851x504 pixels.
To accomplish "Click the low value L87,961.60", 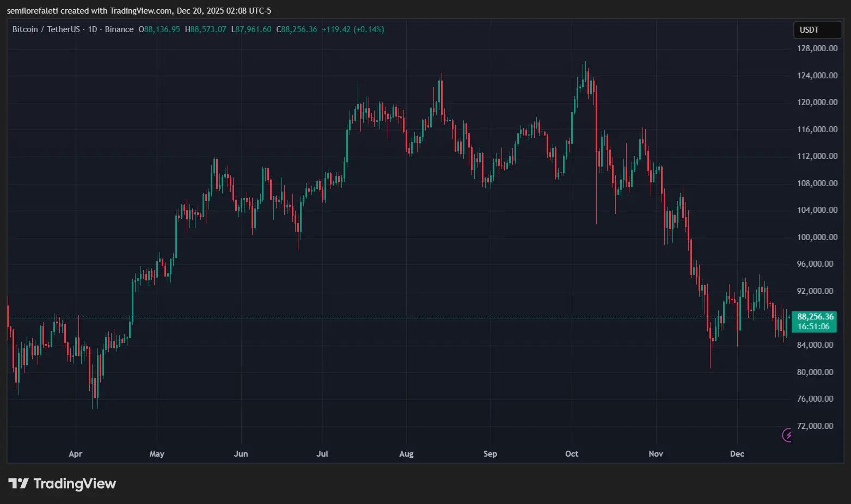I will [250, 29].
